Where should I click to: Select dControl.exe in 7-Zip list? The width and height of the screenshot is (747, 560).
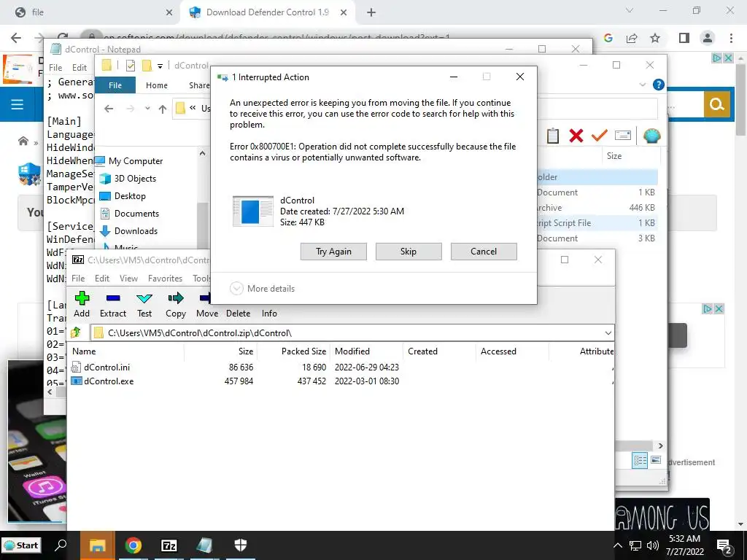click(x=109, y=381)
